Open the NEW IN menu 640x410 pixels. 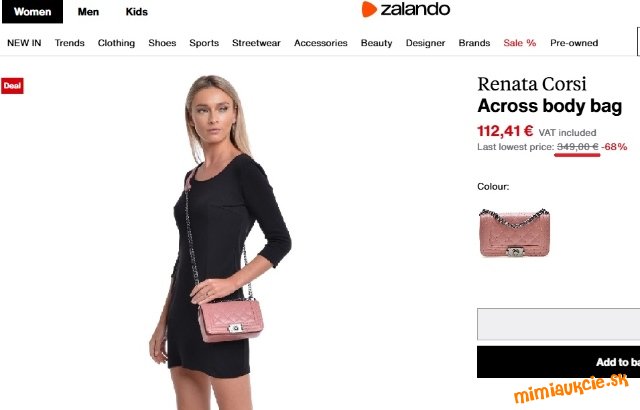coord(24,43)
